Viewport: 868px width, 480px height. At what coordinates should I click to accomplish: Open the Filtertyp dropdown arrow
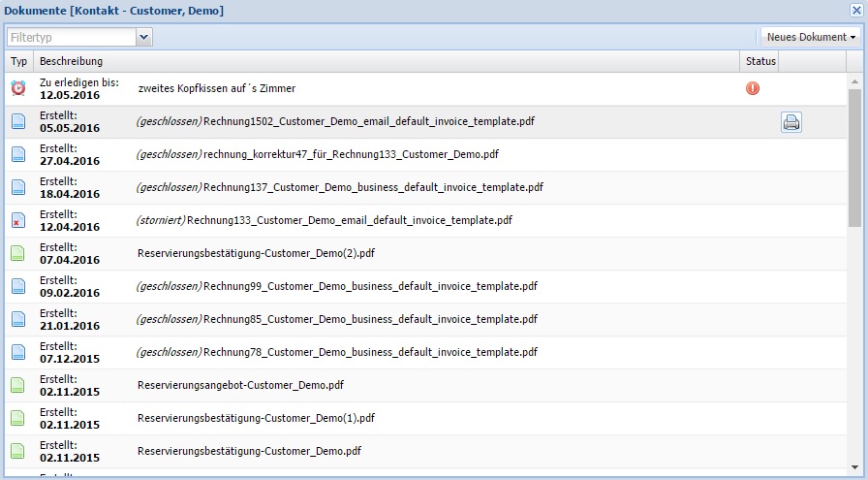[x=144, y=37]
